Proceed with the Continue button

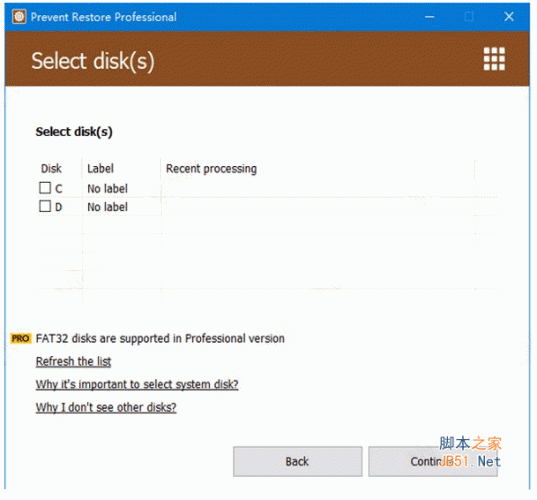point(433,461)
